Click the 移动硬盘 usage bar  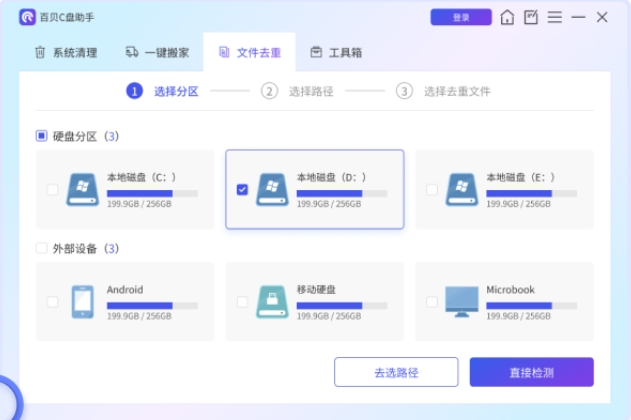(x=342, y=306)
